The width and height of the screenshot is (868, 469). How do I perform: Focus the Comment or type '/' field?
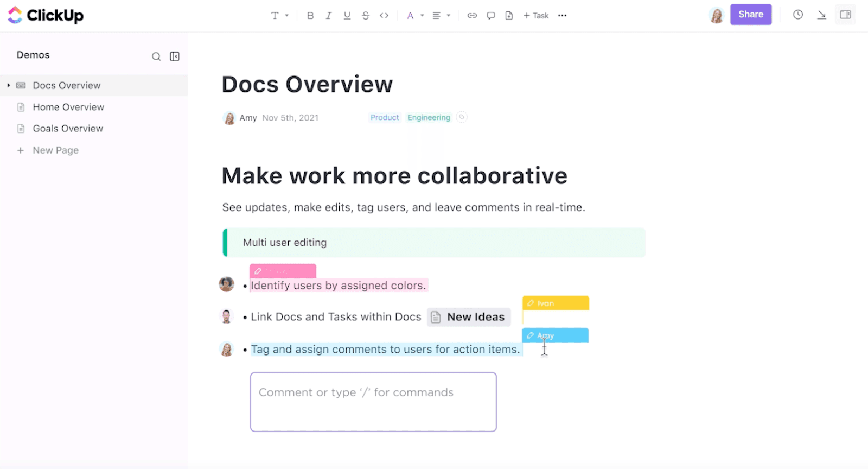pos(373,402)
